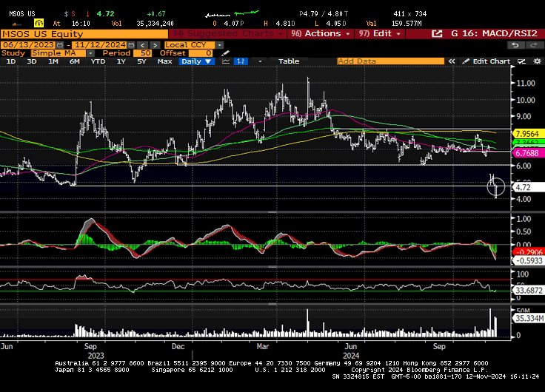Image resolution: width=545 pixels, height=392 pixels.
Task: Click the 35.334M volume label
Action: point(529,318)
